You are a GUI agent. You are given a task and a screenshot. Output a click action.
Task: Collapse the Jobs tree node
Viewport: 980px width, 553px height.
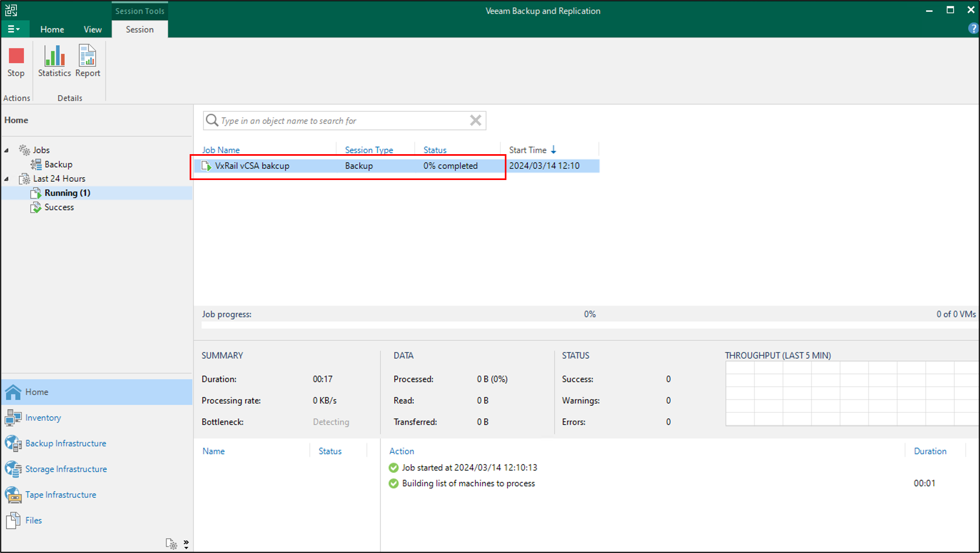(6, 150)
